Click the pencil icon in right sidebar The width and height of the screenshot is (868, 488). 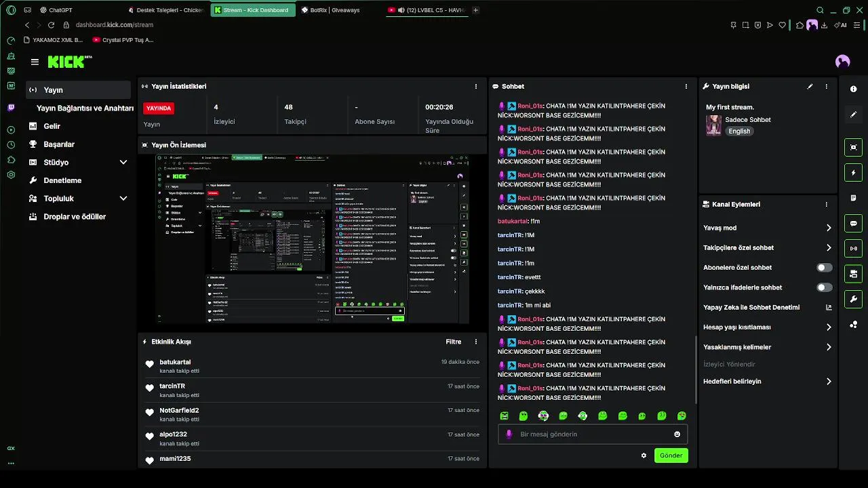point(853,115)
